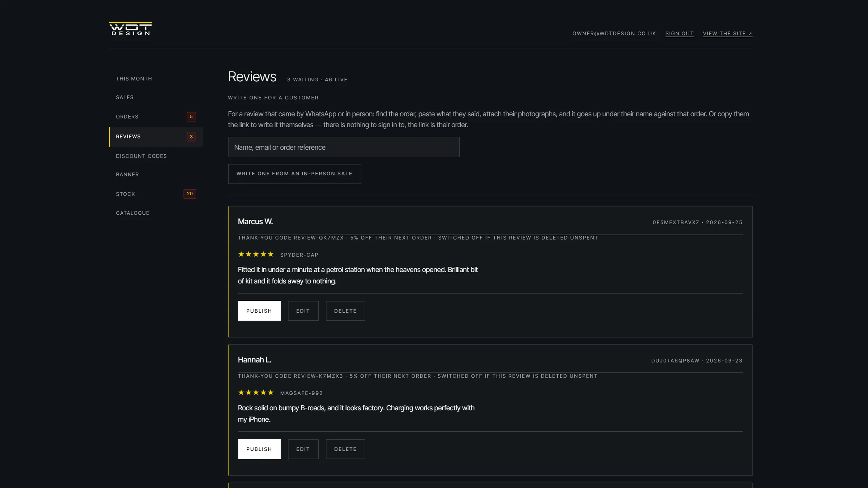Viewport: 868px width, 488px height.
Task: Click the Reviews badge showing 3
Action: coord(191,137)
